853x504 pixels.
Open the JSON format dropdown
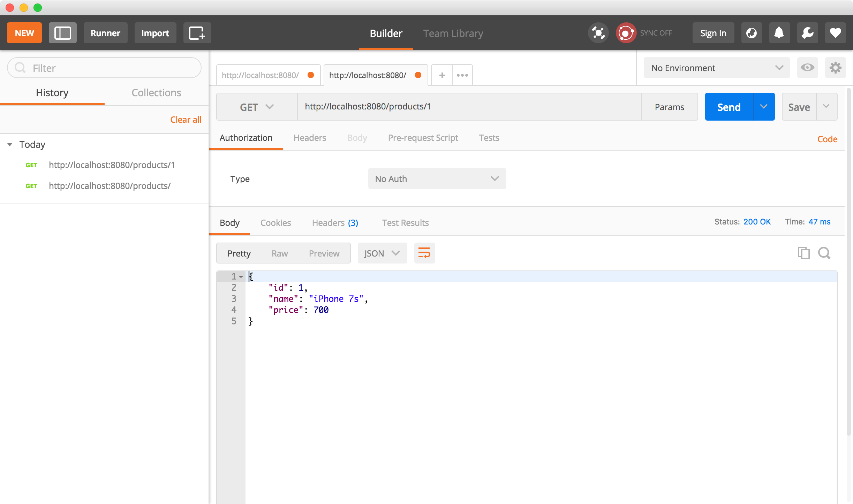click(x=382, y=253)
